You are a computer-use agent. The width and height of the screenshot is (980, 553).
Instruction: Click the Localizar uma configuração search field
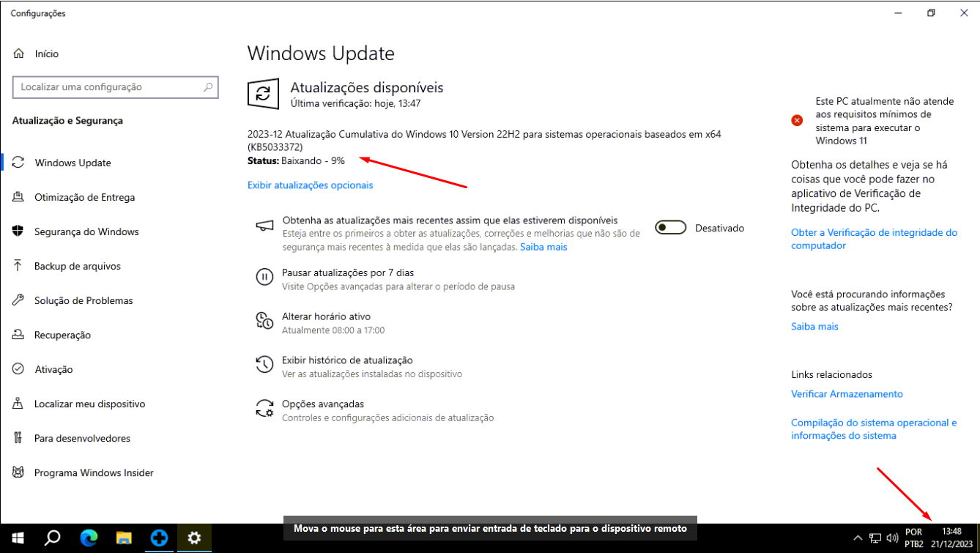pyautogui.click(x=116, y=87)
